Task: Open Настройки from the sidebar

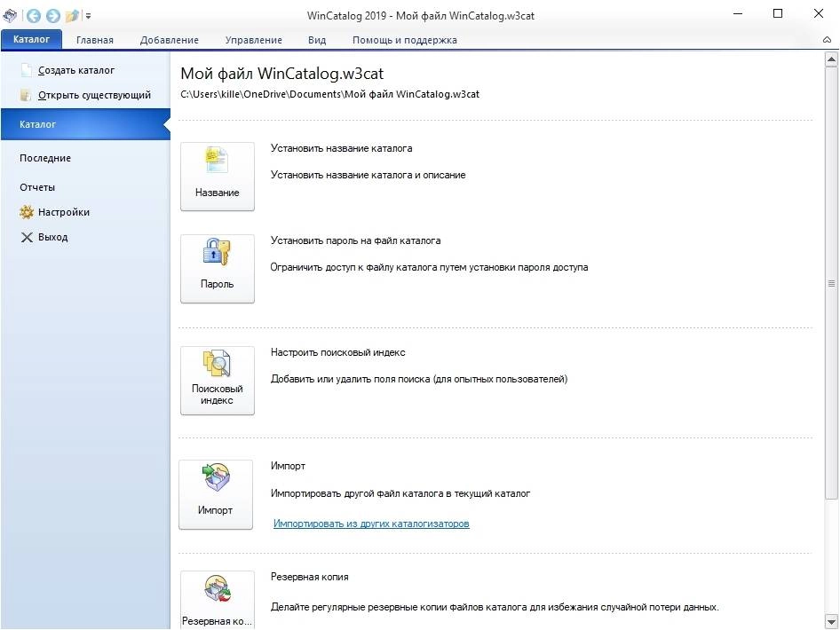Action: (x=64, y=212)
